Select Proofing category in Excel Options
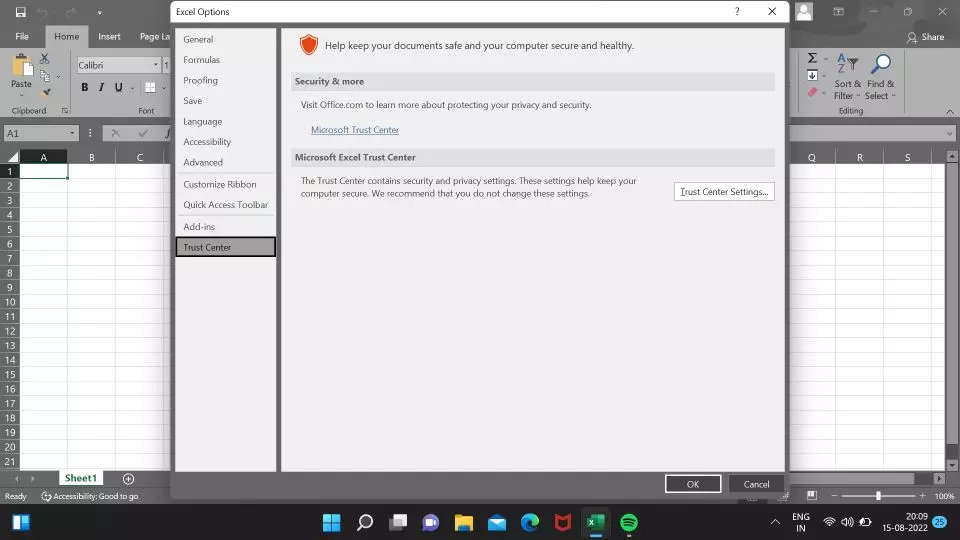Image resolution: width=960 pixels, height=540 pixels. point(225,80)
